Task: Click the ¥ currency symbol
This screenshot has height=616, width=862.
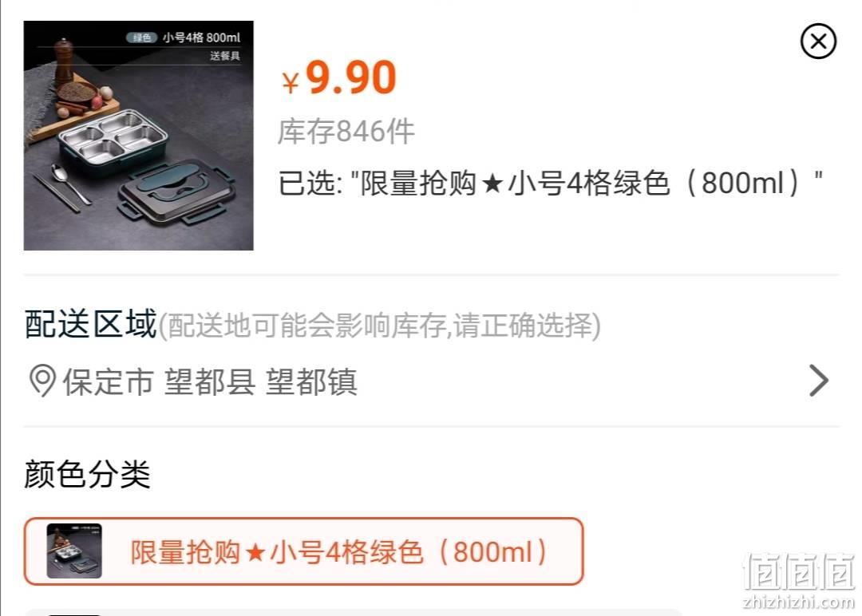Action: tap(290, 84)
